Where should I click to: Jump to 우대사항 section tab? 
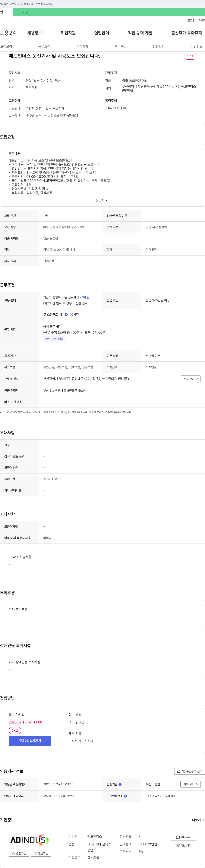tap(82, 46)
